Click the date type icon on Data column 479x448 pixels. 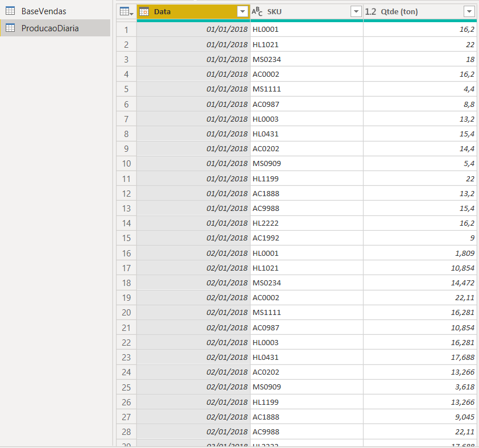(144, 12)
